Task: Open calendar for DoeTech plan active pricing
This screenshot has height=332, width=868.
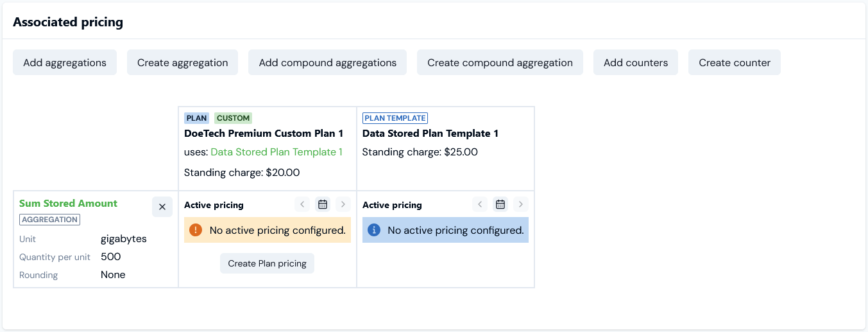Action: (x=323, y=204)
